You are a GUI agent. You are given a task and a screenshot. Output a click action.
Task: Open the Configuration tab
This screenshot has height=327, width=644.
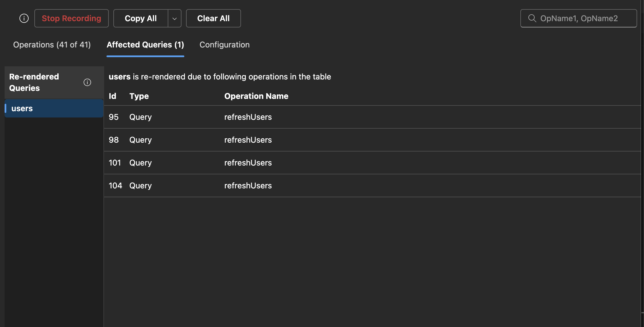coord(224,45)
